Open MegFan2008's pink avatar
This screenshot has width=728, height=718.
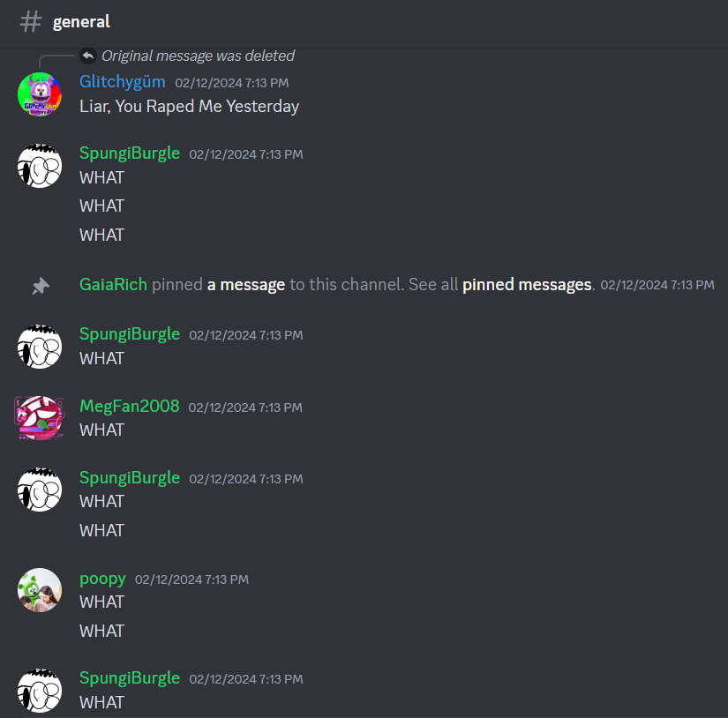40,418
